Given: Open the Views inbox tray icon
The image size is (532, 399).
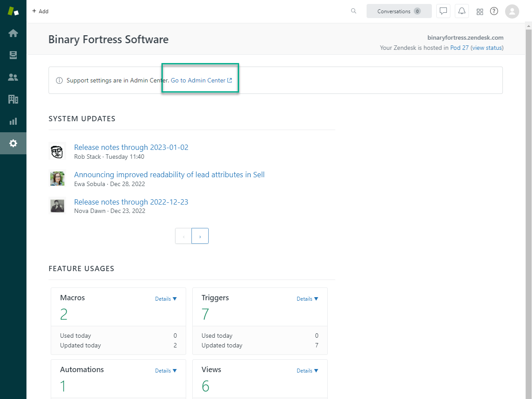Looking at the screenshot, I should pos(13,55).
